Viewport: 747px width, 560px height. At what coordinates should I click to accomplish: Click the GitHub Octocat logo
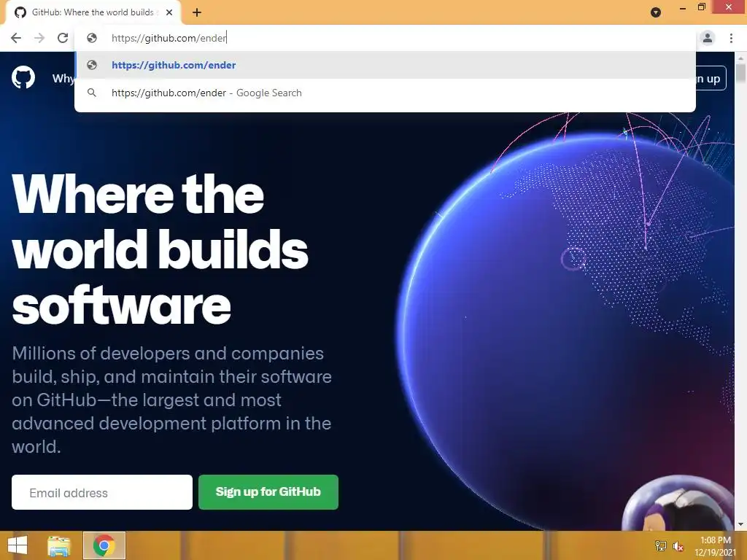coord(23,77)
